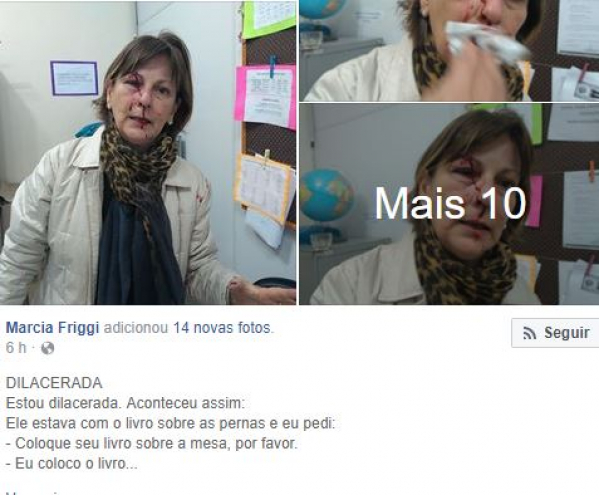
Task: Click the line starting 'Ele estava com o livro'
Action: click(170, 423)
